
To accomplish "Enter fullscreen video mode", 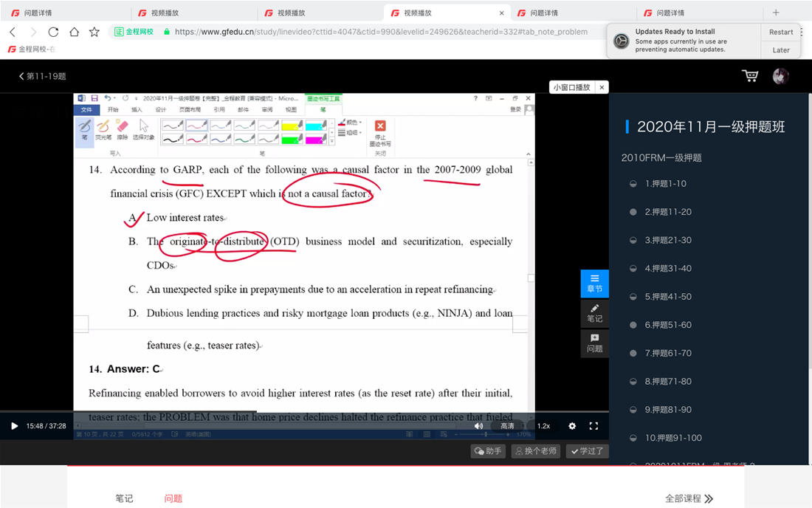I will coord(594,426).
